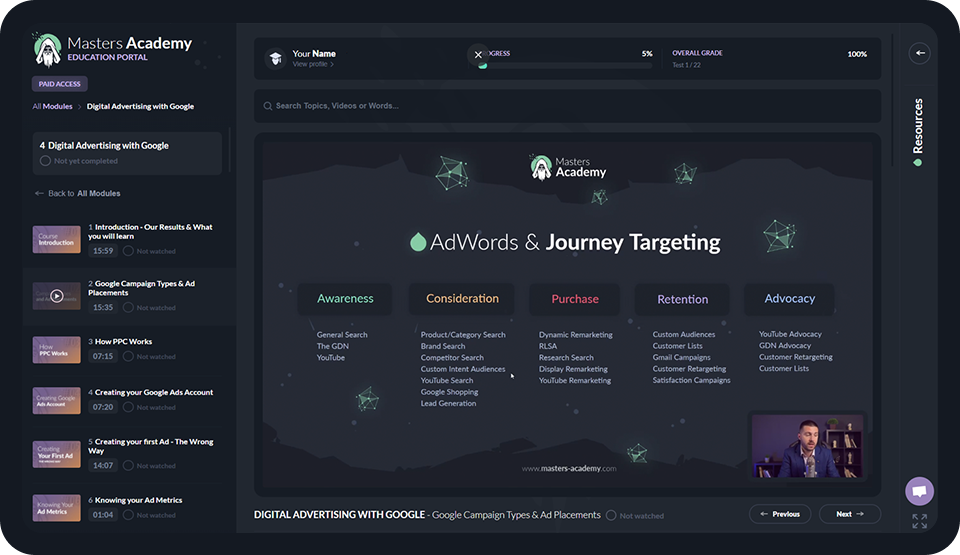The height and width of the screenshot is (555, 960).
Task: Open lesson 3 How PPC Works
Action: coord(120,341)
